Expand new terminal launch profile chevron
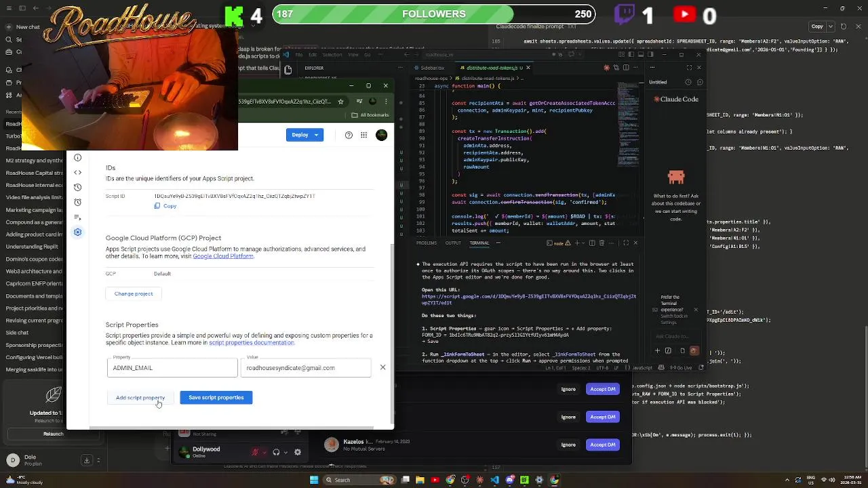Image resolution: width=868 pixels, height=488 pixels. (x=583, y=243)
